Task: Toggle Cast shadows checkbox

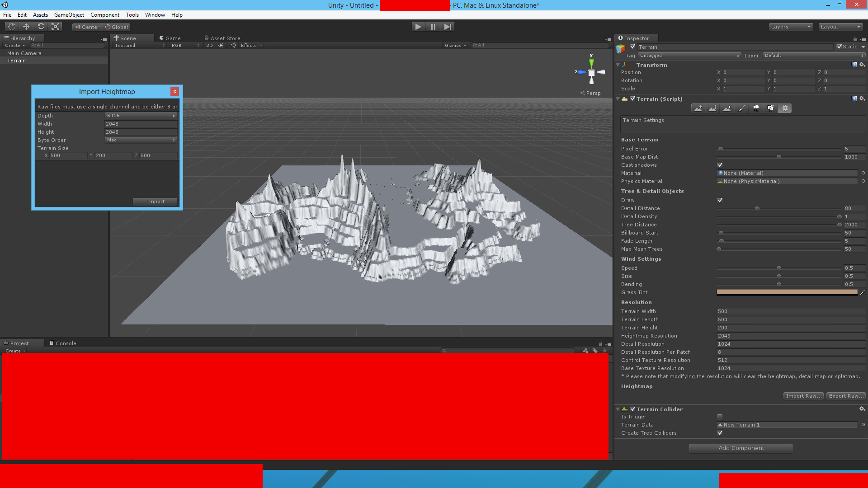Action: pyautogui.click(x=720, y=165)
